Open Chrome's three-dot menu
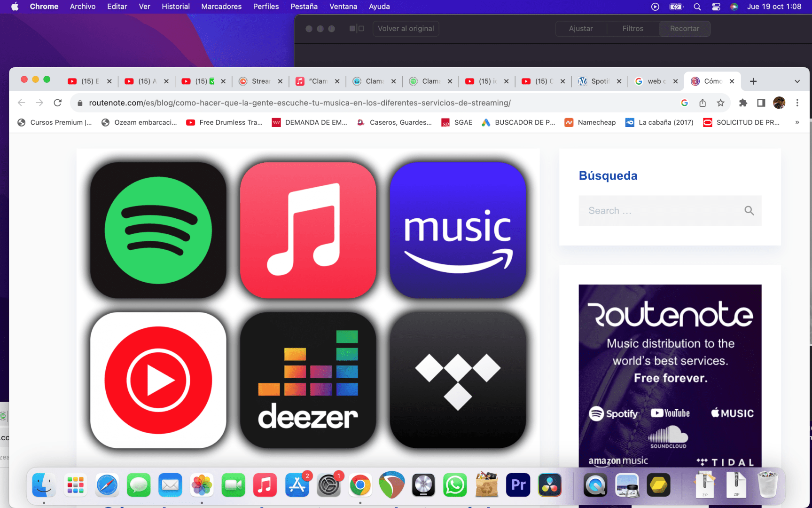Viewport: 812px width, 508px height. (797, 103)
